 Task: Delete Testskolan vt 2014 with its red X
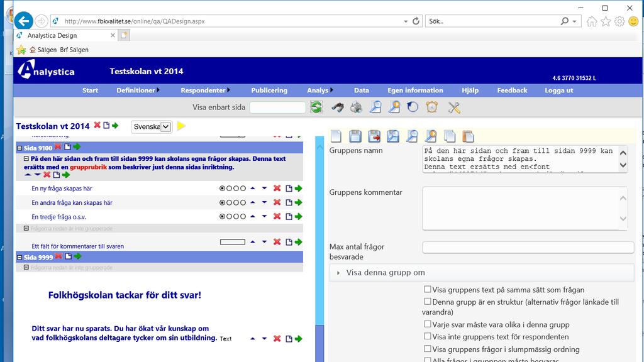[x=97, y=125]
